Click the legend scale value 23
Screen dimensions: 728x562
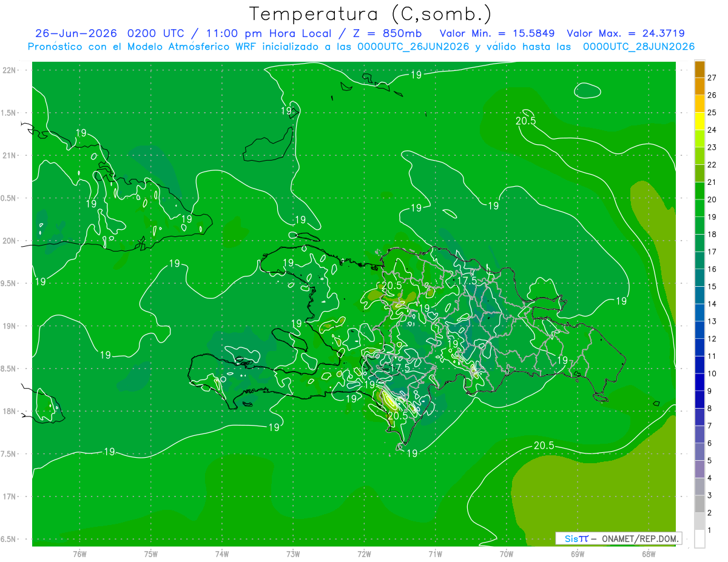(712, 147)
